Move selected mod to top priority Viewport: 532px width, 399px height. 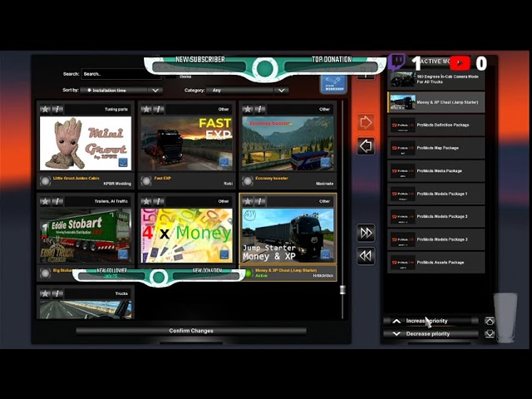point(490,321)
